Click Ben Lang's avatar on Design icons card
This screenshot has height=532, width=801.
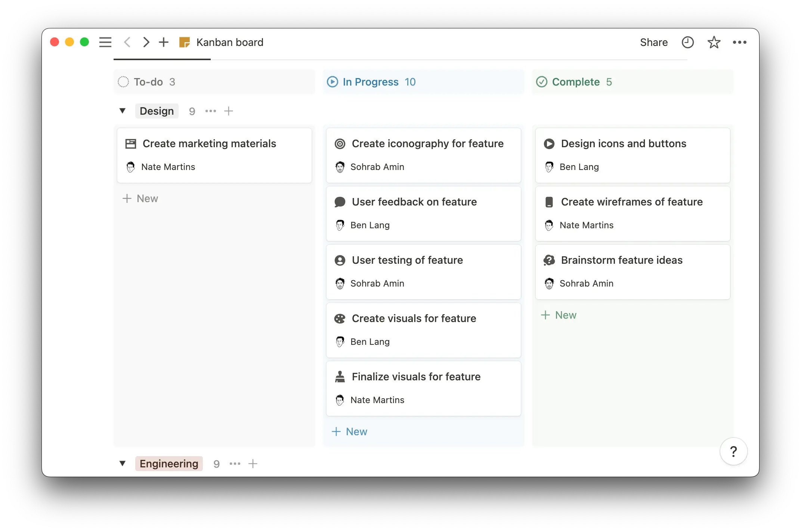coord(549,167)
